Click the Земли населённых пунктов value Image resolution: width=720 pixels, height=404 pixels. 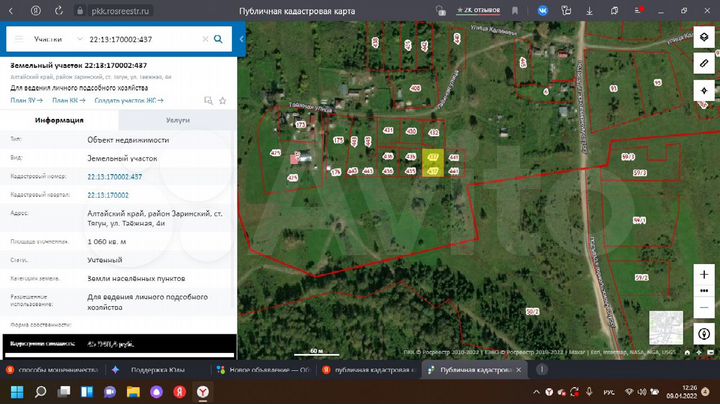pos(136,278)
